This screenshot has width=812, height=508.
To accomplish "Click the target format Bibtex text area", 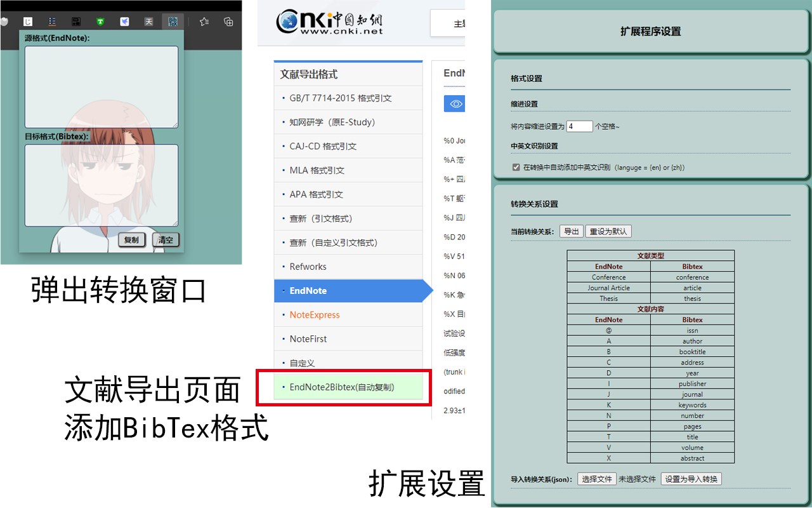I will coord(101,185).
